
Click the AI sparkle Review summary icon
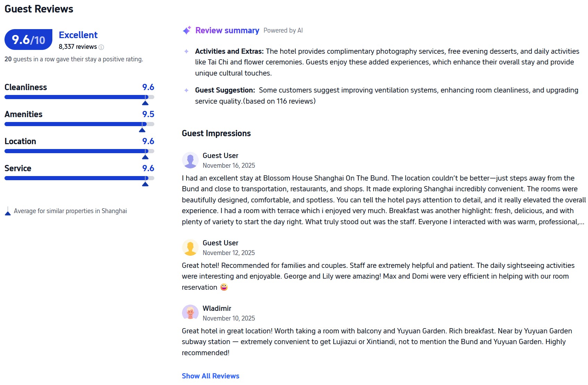point(187,30)
